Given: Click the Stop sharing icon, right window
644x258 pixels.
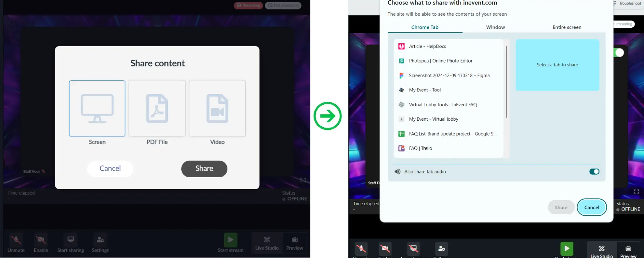Looking at the screenshot, I should pyautogui.click(x=413, y=249).
